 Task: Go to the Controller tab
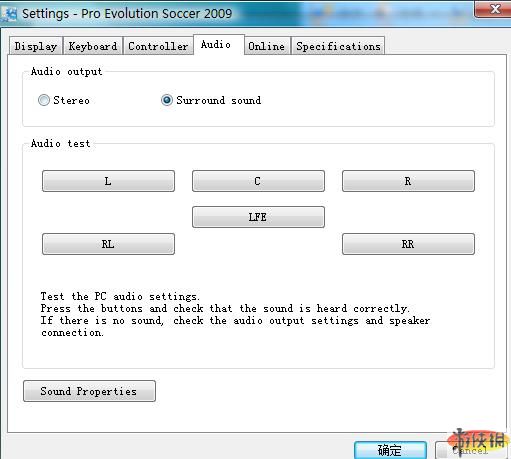[x=158, y=46]
